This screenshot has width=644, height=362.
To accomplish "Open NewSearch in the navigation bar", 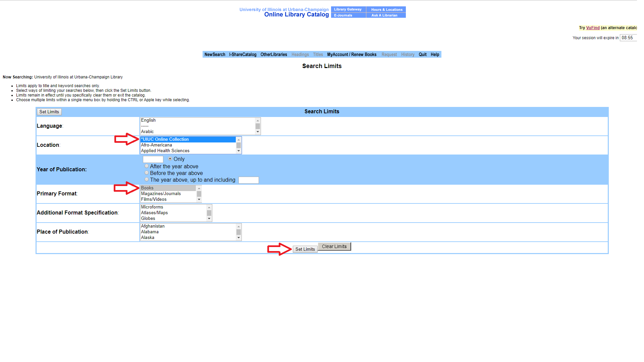I will pyautogui.click(x=215, y=55).
